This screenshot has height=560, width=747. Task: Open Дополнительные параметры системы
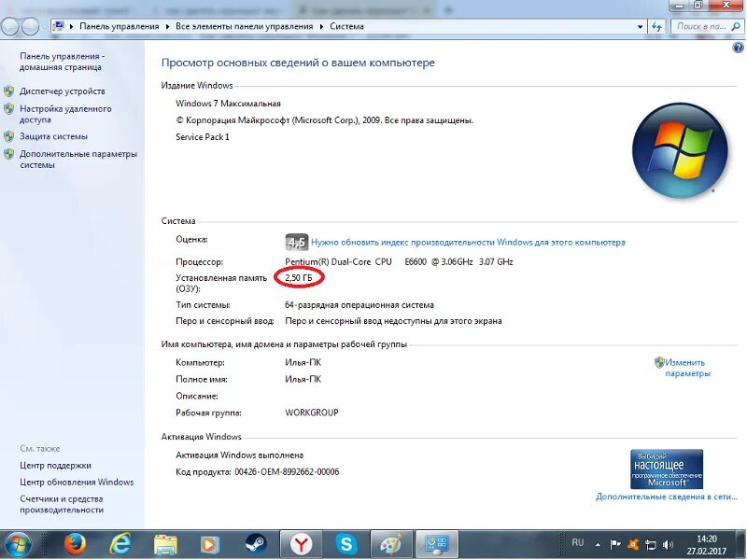[x=78, y=160]
